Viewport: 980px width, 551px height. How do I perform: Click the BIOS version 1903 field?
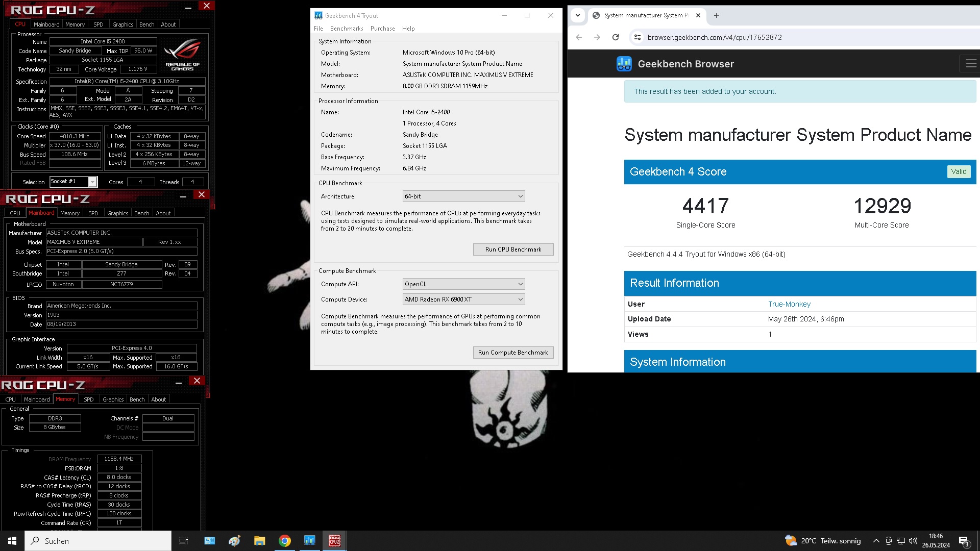click(x=121, y=315)
